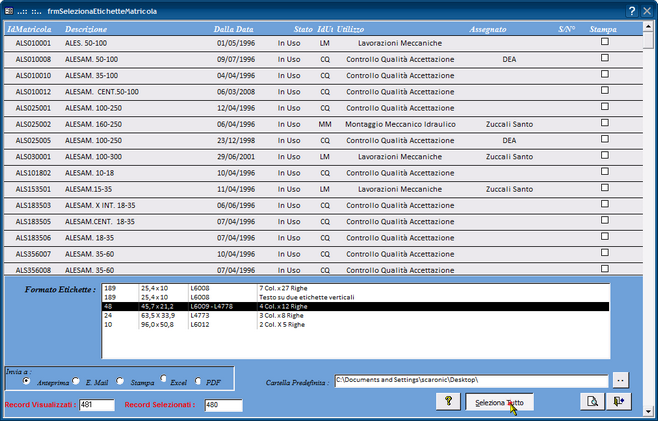Click ALS153501 matricola cell

pos(33,189)
